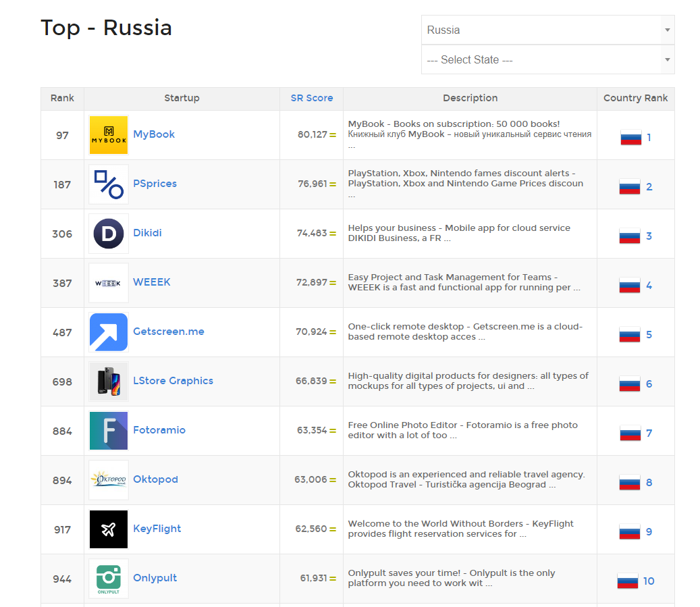Click the Select State dropdown arrow

tap(668, 59)
